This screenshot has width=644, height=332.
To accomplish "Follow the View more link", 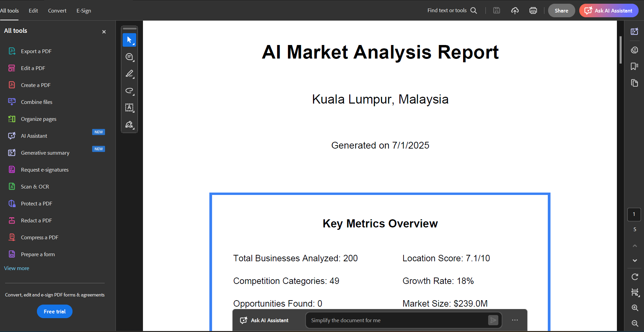I will click(17, 268).
